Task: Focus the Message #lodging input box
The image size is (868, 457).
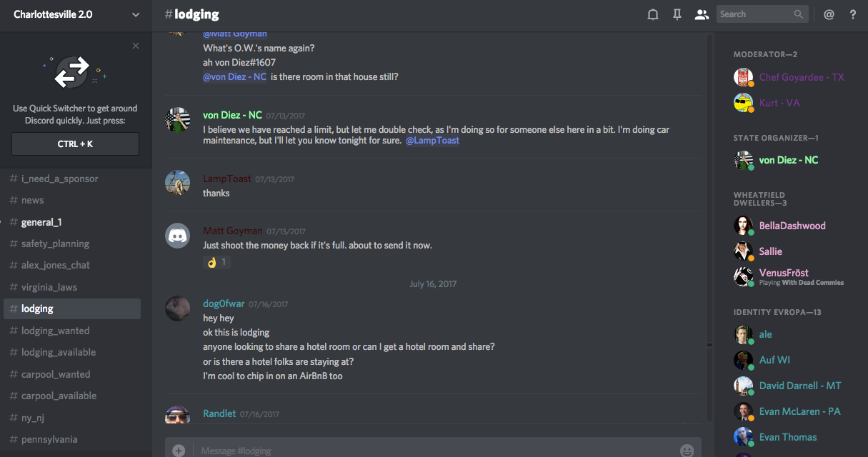Action: 429,451
